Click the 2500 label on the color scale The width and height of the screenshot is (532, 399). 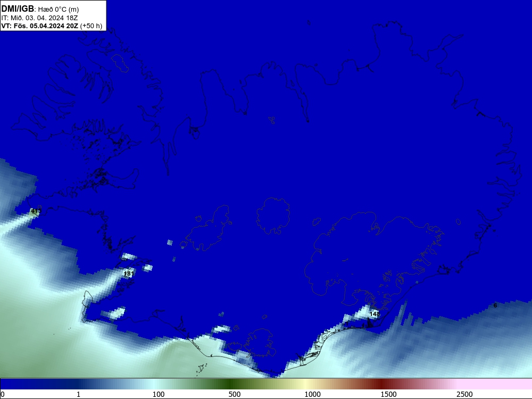click(x=464, y=394)
